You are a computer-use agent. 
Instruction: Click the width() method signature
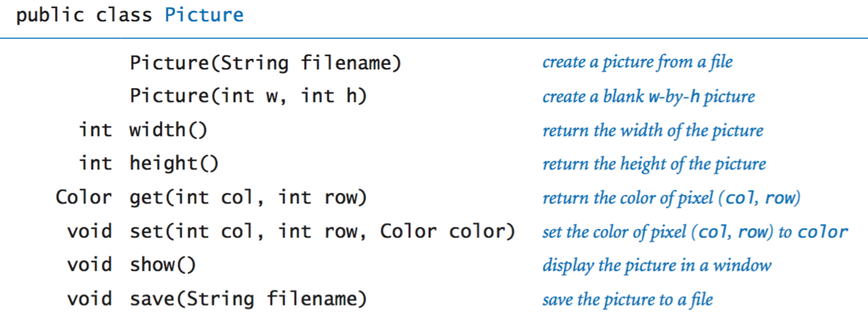click(168, 130)
